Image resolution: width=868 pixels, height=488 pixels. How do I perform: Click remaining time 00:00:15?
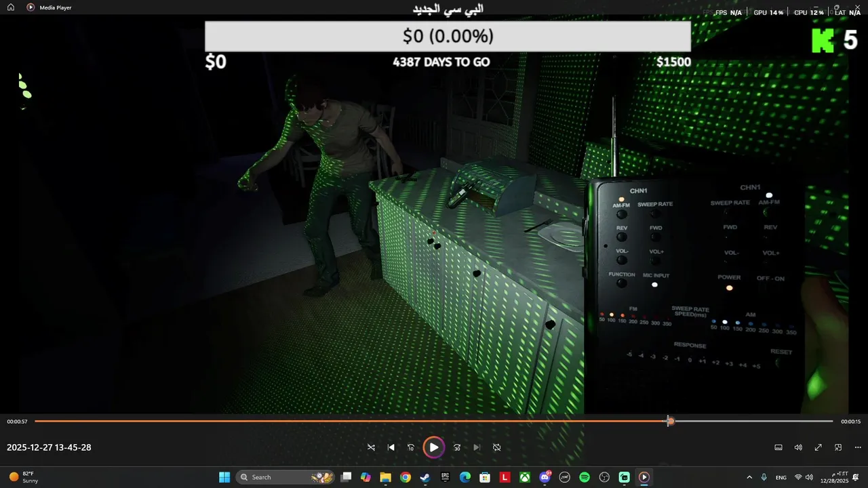[x=850, y=422]
